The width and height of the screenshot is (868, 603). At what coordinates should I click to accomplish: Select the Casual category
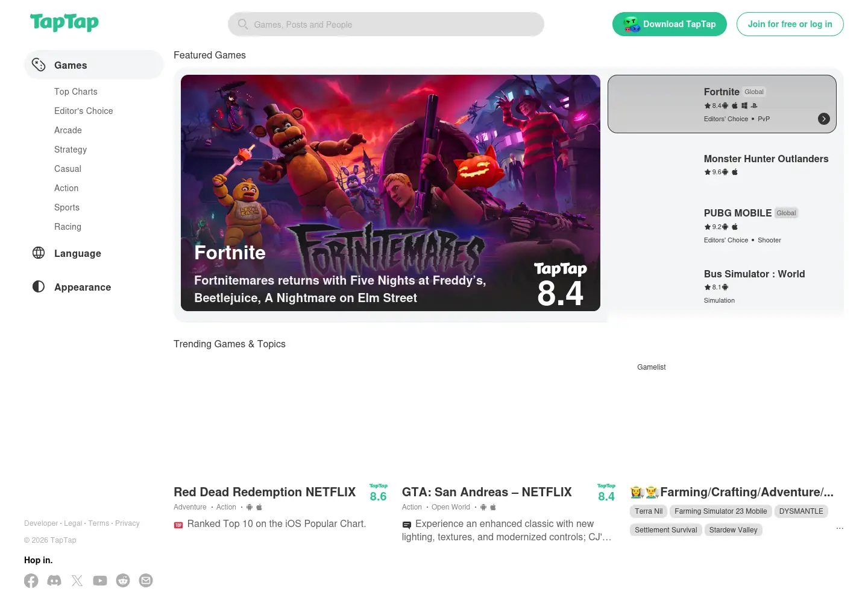68,169
